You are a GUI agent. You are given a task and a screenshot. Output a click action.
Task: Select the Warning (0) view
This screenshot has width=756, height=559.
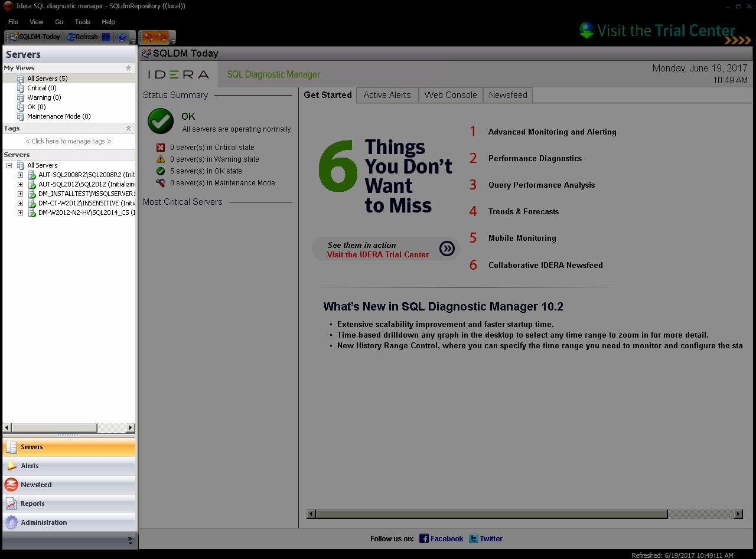44,97
